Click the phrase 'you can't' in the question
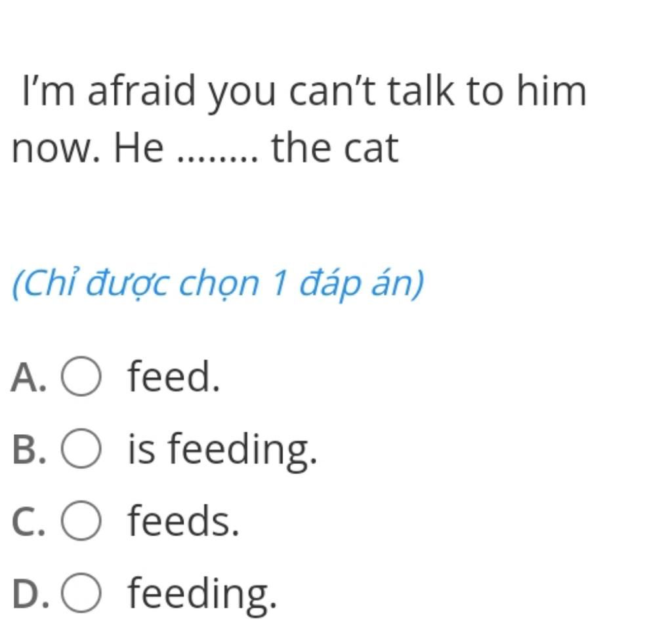The image size is (672, 627). 292,92
